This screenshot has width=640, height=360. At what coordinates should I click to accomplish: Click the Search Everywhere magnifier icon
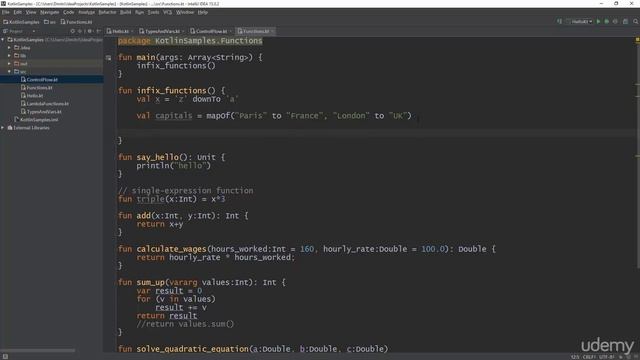[636, 21]
